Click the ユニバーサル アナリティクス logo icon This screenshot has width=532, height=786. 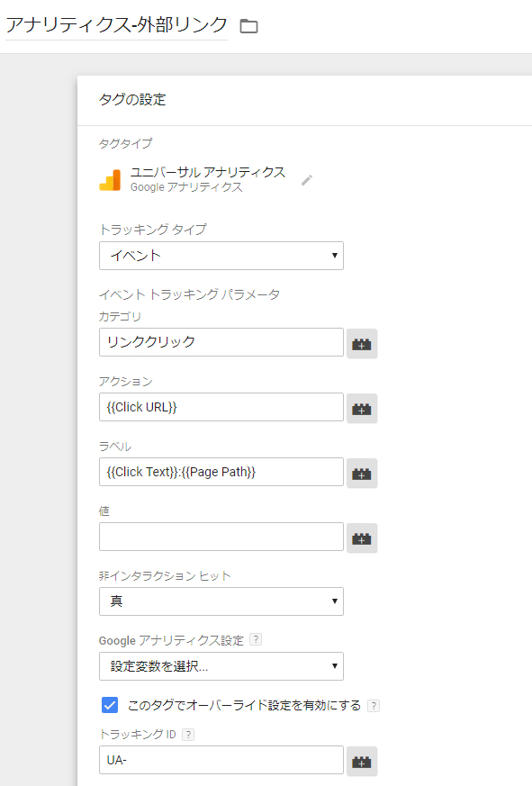tap(110, 180)
